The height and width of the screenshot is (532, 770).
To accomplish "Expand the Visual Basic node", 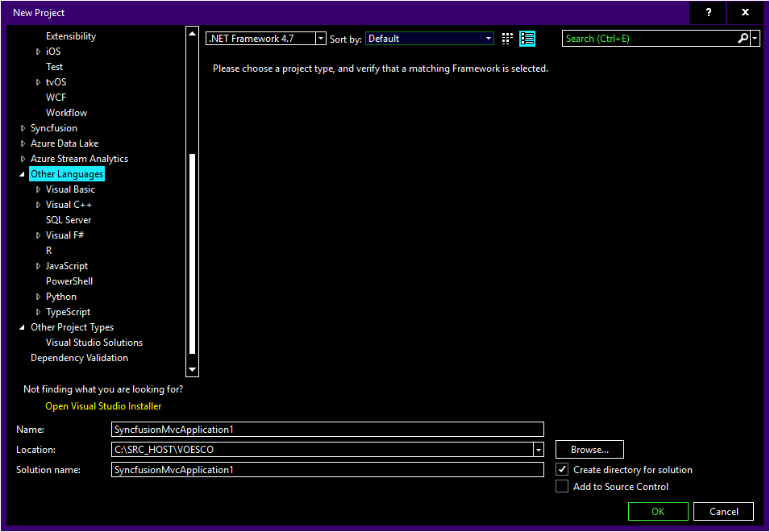I will pos(39,189).
